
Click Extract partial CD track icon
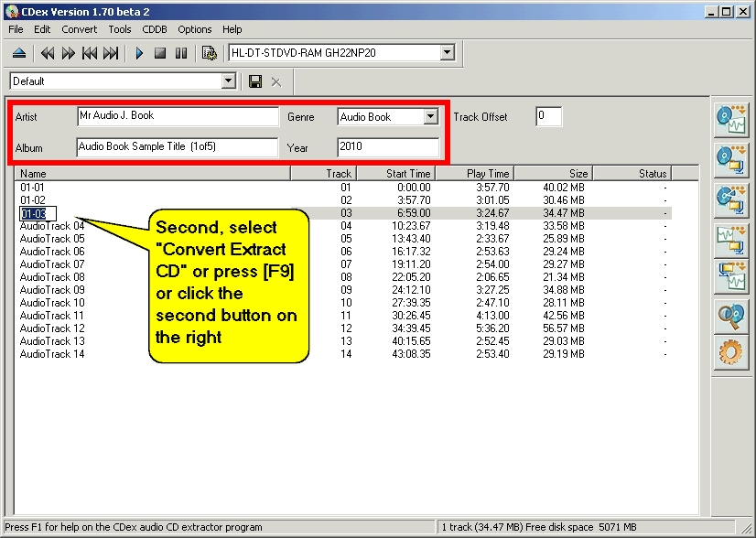[x=731, y=200]
